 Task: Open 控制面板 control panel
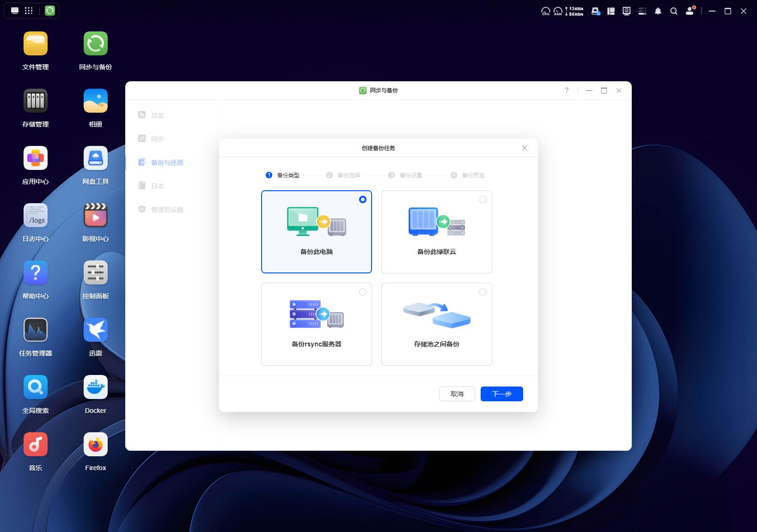(96, 273)
